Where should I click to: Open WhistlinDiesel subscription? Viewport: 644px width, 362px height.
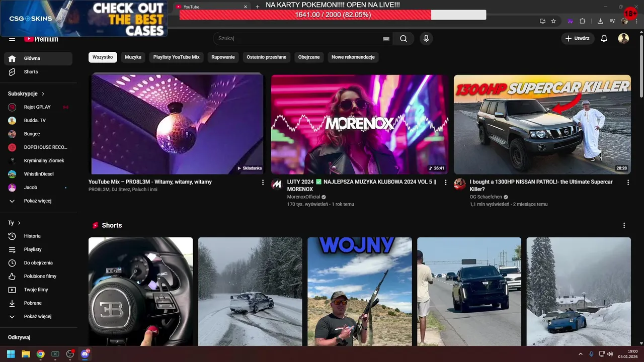click(x=38, y=174)
